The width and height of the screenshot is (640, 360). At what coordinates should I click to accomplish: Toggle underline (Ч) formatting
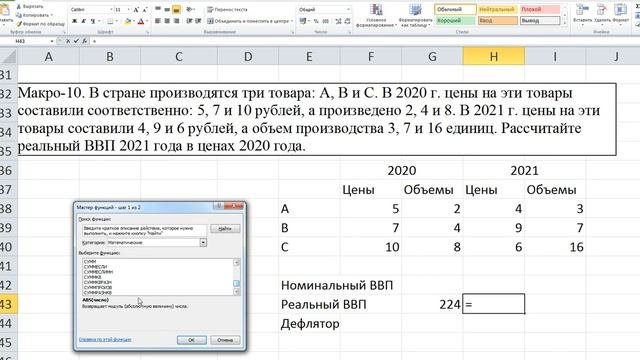click(93, 21)
